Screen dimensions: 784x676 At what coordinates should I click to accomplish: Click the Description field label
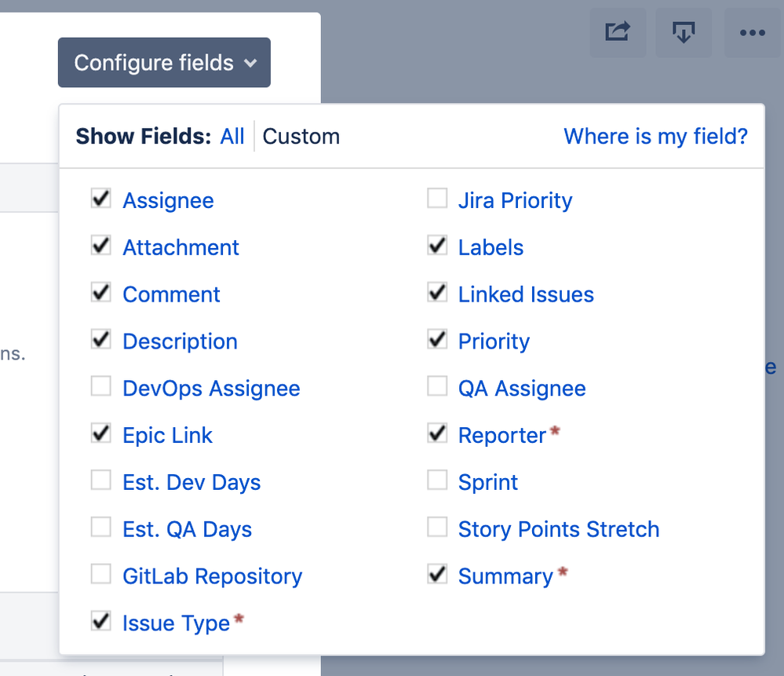pyautogui.click(x=180, y=342)
